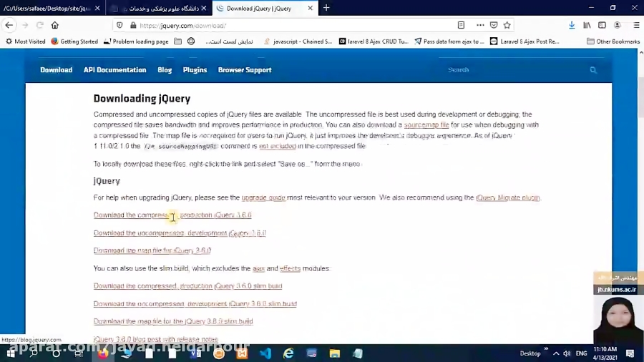Open the Getting Started bookmark

(x=74, y=41)
